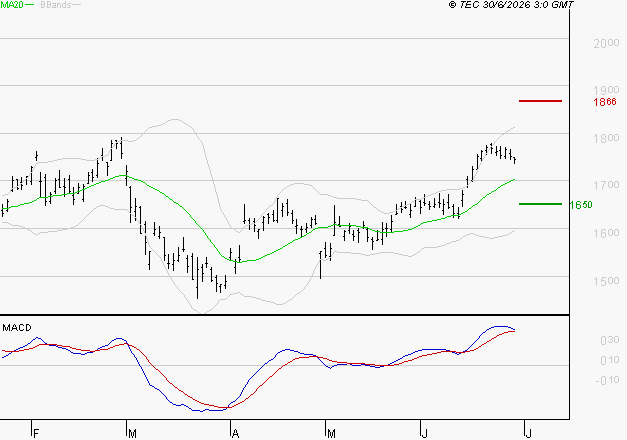627x440 pixels.
Task: Click the 1900 price axis label
Action: [x=606, y=90]
